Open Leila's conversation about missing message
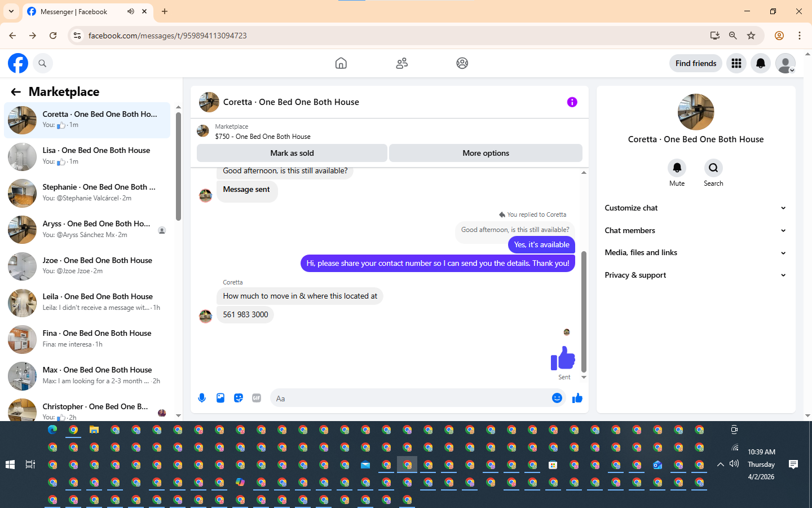The height and width of the screenshot is (508, 812). (87, 303)
